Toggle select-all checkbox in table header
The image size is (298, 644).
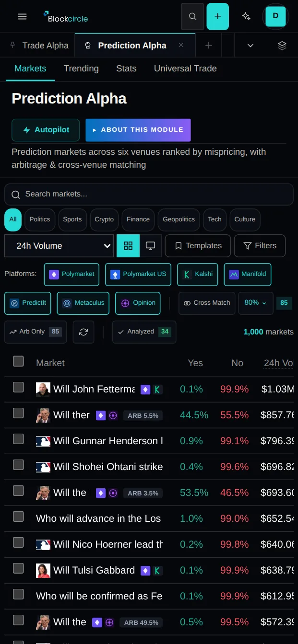tap(18, 361)
